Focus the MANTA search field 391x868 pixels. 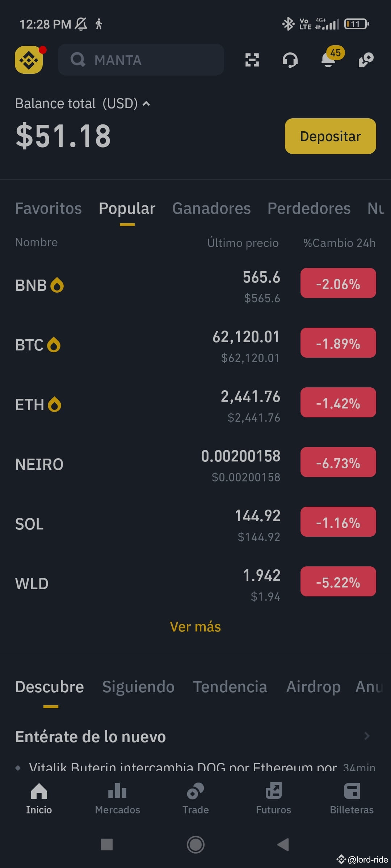coord(141,60)
